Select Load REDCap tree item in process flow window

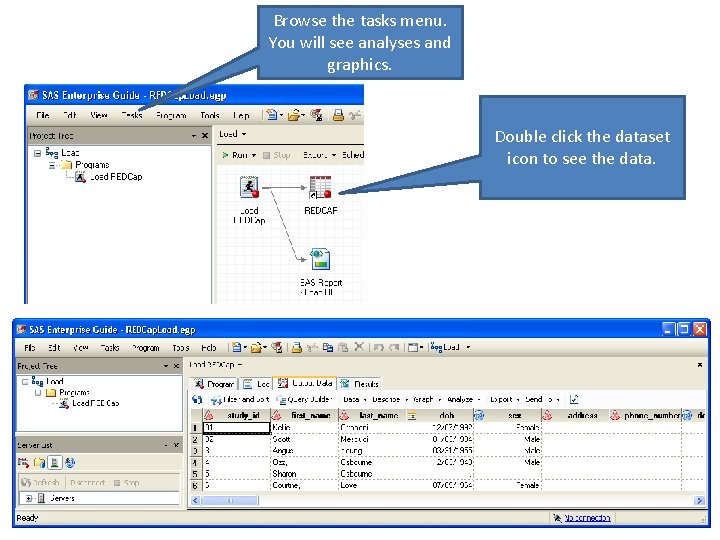(116, 177)
